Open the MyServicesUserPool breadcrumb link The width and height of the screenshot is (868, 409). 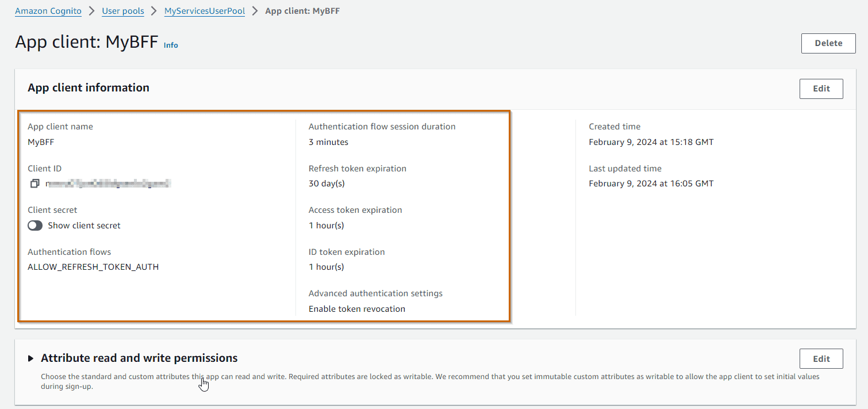[204, 11]
